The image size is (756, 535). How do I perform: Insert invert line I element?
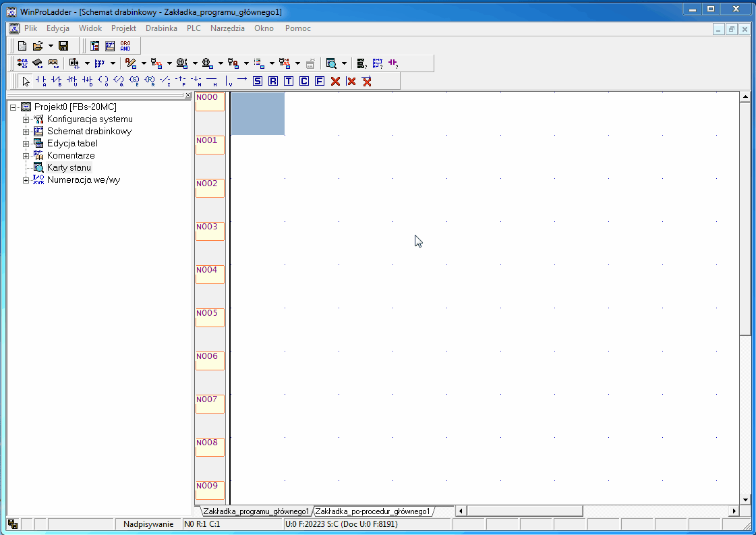[x=165, y=81]
